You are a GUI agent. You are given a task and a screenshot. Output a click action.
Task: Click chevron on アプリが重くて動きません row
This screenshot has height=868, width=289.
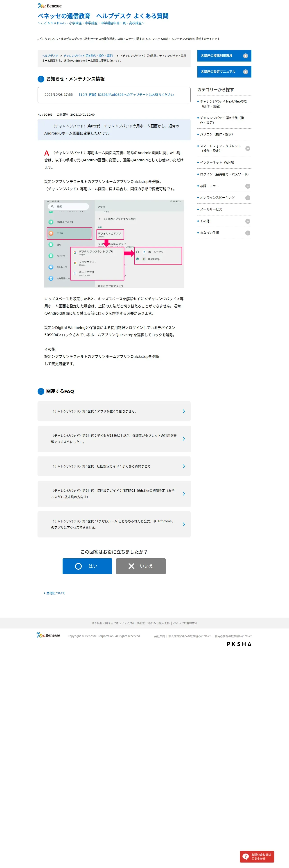184,411
